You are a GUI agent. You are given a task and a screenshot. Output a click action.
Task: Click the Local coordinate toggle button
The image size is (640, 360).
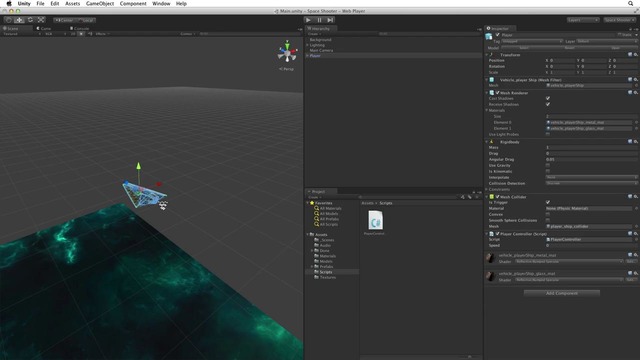pos(86,20)
